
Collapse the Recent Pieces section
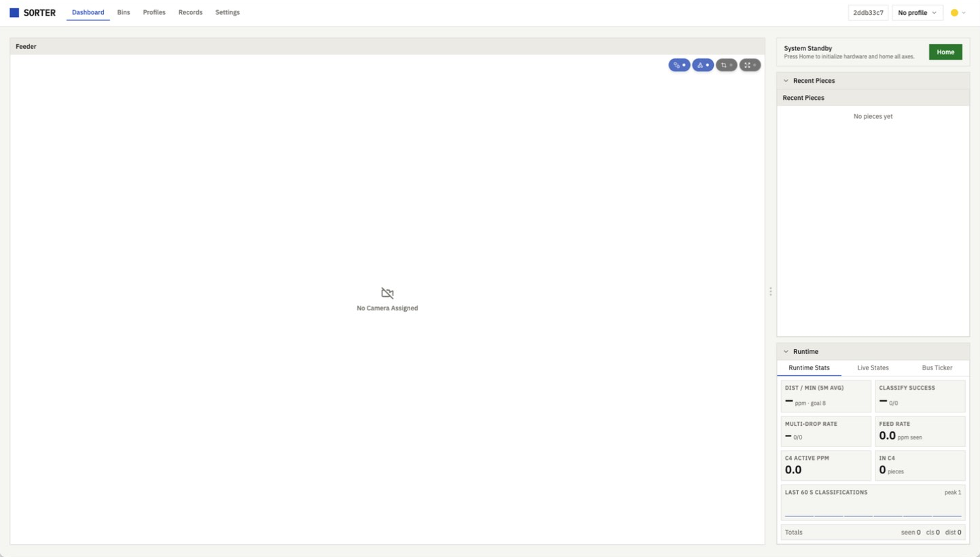786,81
